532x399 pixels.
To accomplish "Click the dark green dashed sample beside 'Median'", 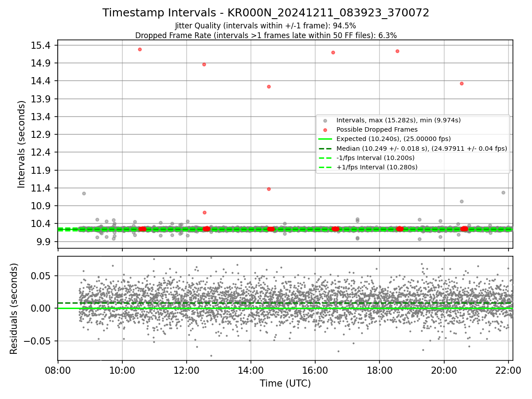I will tap(325, 149).
